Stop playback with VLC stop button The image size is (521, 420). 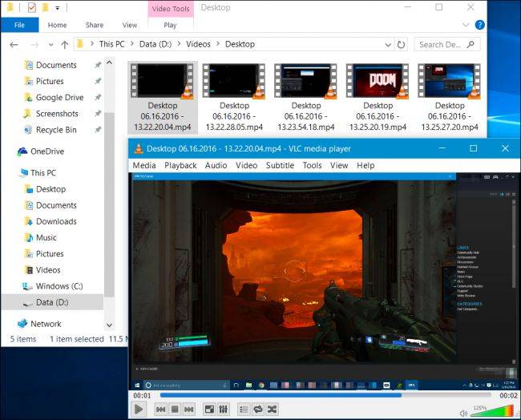click(175, 410)
